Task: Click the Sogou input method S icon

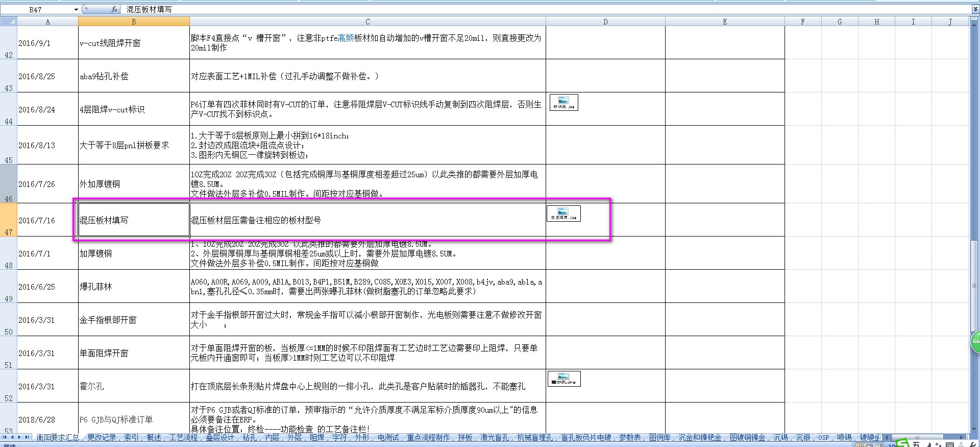Action: 902,443
